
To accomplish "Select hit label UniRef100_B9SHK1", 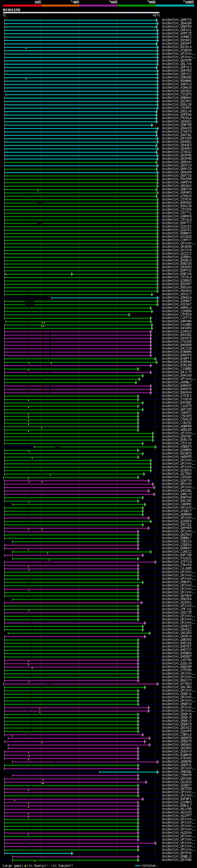I will coord(177,40).
